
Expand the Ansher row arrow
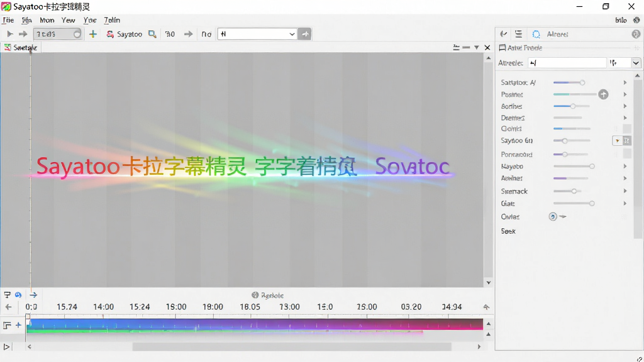click(x=625, y=178)
